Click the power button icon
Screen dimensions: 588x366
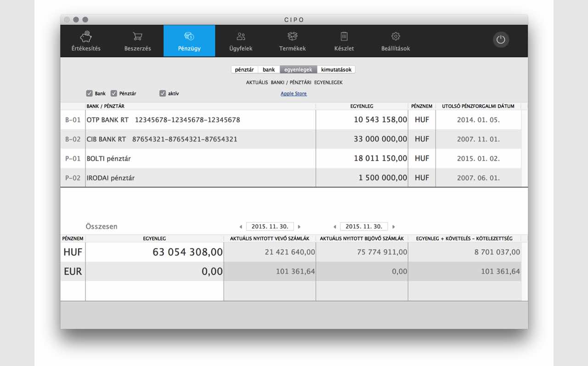(501, 40)
